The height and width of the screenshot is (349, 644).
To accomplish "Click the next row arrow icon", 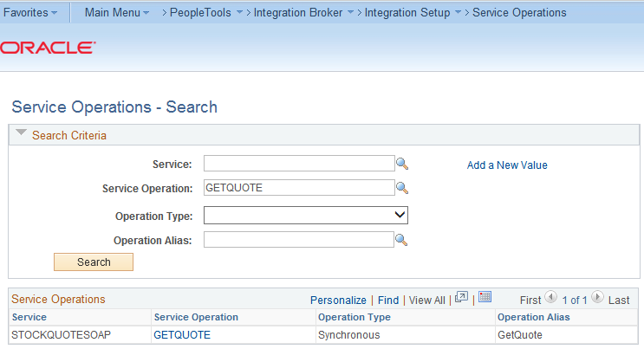I will tap(597, 299).
